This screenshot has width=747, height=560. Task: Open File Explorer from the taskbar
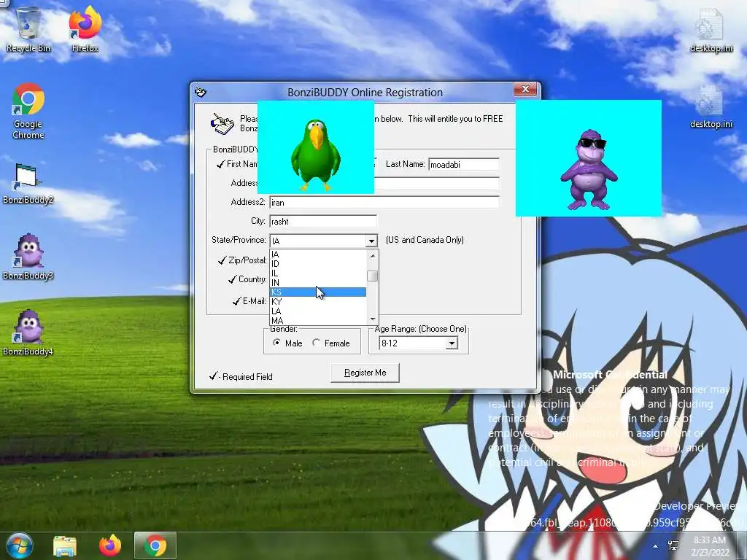[65, 545]
